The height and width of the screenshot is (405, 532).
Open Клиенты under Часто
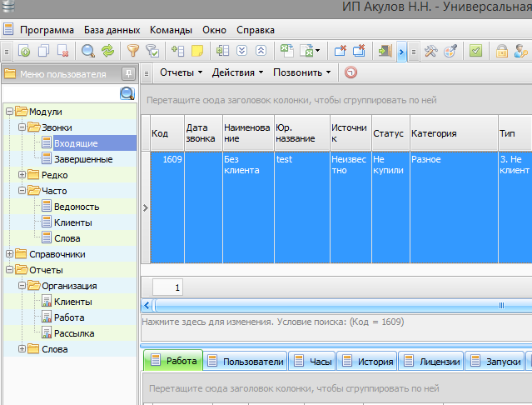(x=73, y=222)
